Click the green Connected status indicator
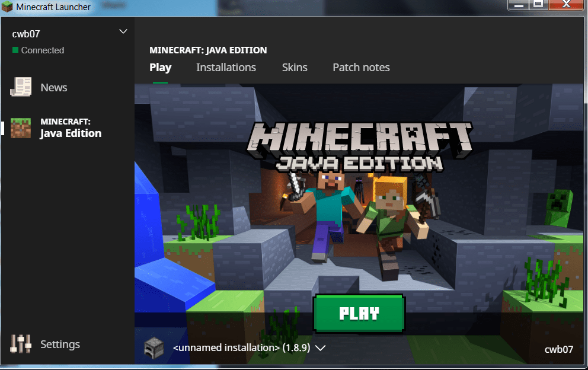The image size is (588, 370). click(x=15, y=50)
